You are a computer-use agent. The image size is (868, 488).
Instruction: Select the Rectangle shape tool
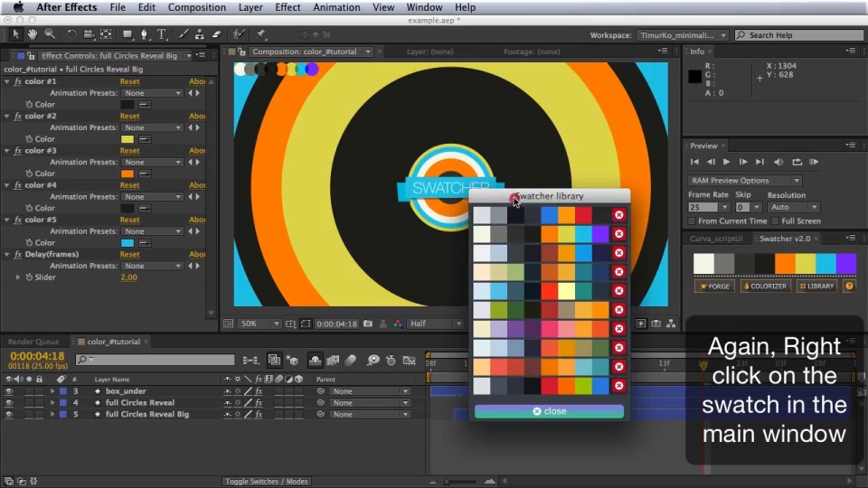pos(127,34)
